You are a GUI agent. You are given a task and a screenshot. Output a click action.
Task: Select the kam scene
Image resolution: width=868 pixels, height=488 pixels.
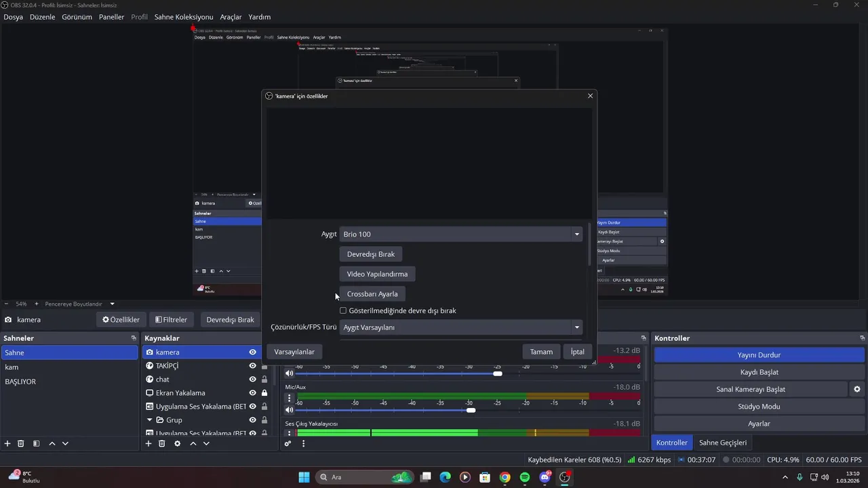[x=69, y=367]
